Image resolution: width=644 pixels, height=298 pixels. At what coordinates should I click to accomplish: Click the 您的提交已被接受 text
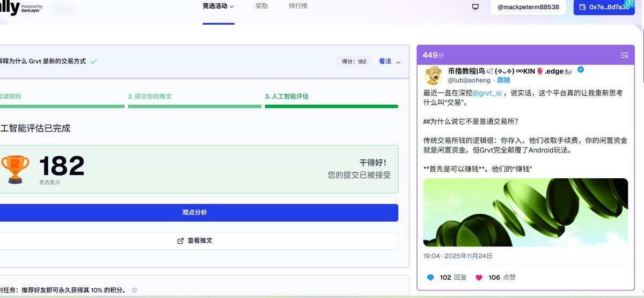[360, 175]
